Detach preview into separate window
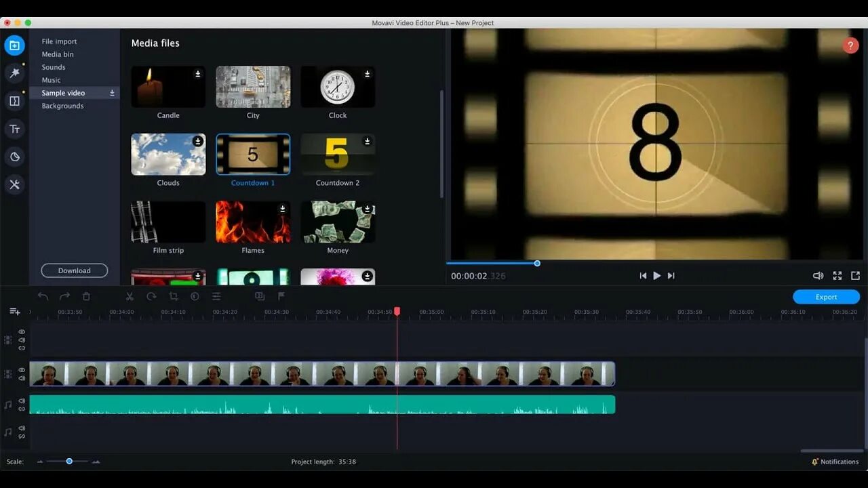 [x=855, y=276]
